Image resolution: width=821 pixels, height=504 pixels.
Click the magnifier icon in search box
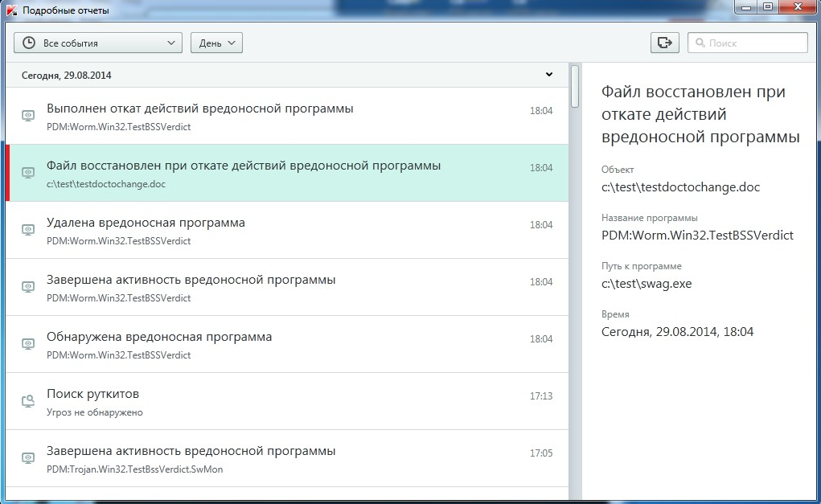click(700, 43)
